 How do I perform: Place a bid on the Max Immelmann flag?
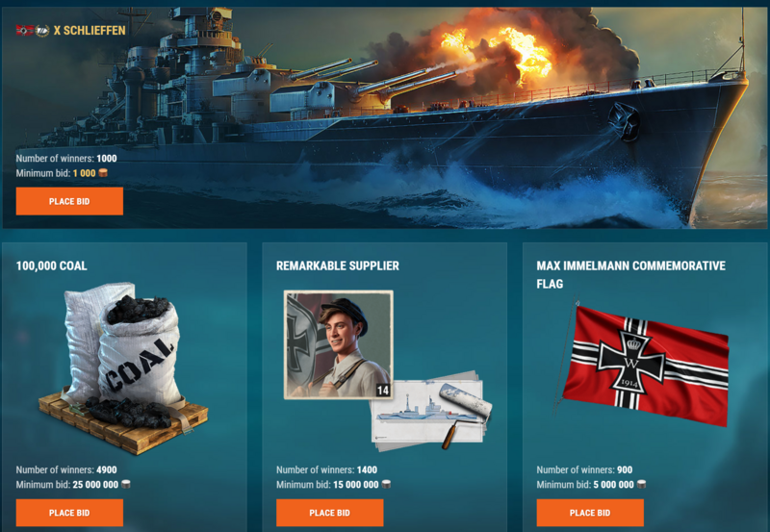tap(590, 513)
